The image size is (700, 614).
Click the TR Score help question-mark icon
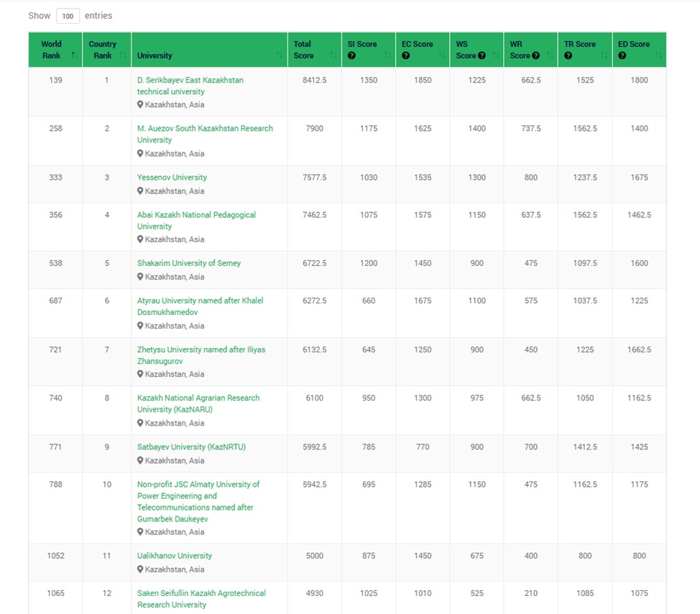click(568, 56)
